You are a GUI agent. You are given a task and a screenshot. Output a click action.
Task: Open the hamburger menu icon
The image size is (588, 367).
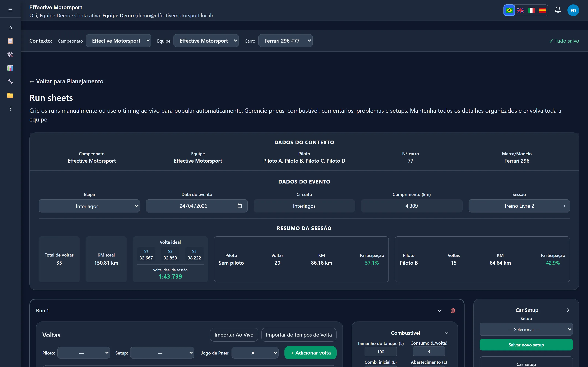10,10
